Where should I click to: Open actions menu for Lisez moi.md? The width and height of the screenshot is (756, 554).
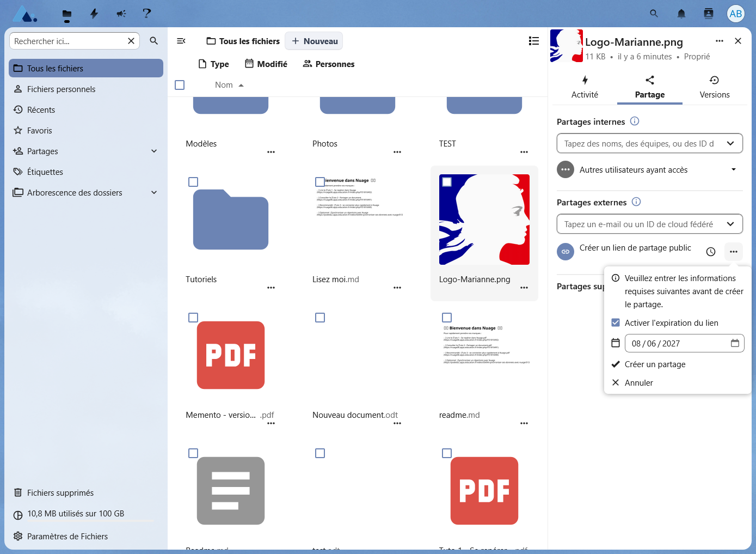click(397, 288)
